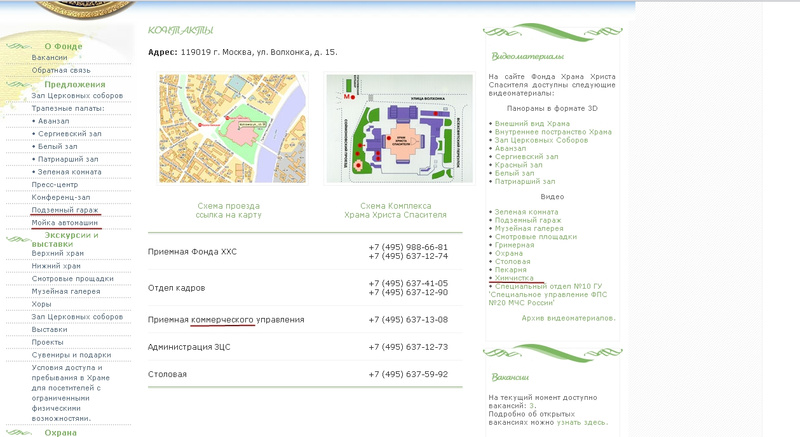
Task: Open Трапезные палаты menu item
Action: tap(68, 109)
